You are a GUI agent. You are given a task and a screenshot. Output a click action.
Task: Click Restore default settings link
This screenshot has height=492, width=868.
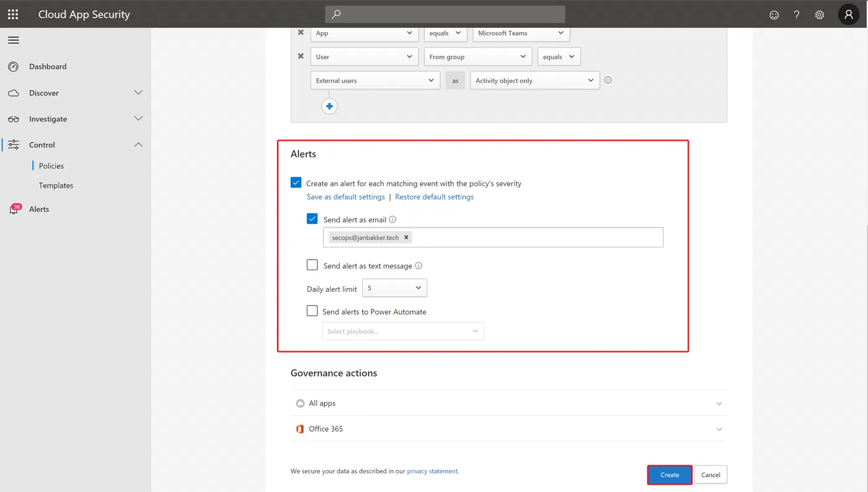point(435,197)
